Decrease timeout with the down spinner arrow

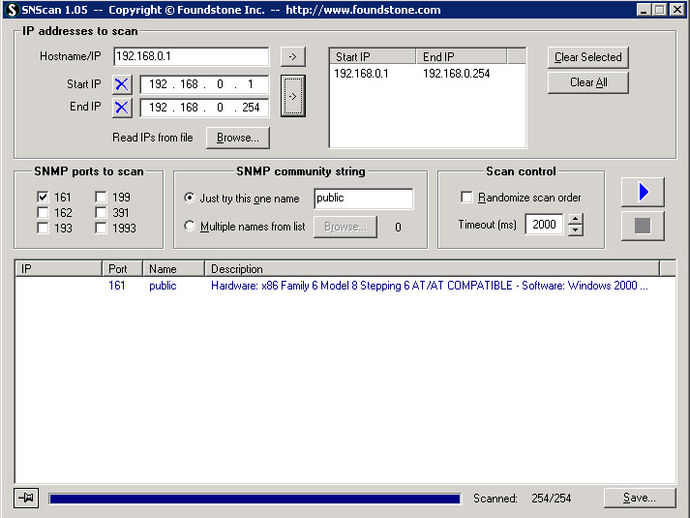click(576, 230)
